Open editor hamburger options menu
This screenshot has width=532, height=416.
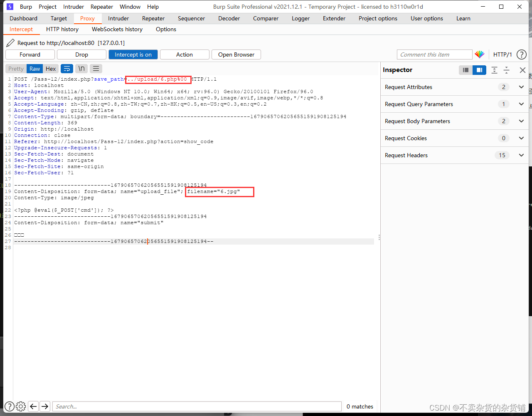point(96,69)
